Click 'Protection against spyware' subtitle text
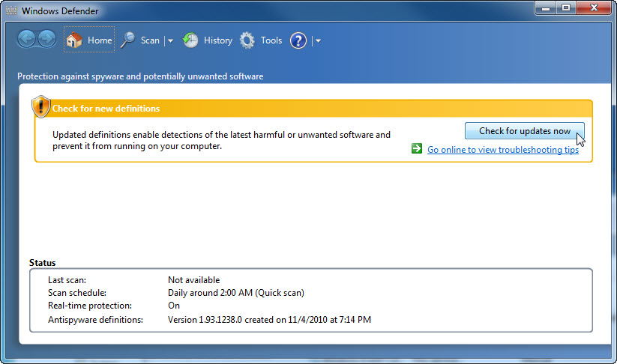 (140, 76)
